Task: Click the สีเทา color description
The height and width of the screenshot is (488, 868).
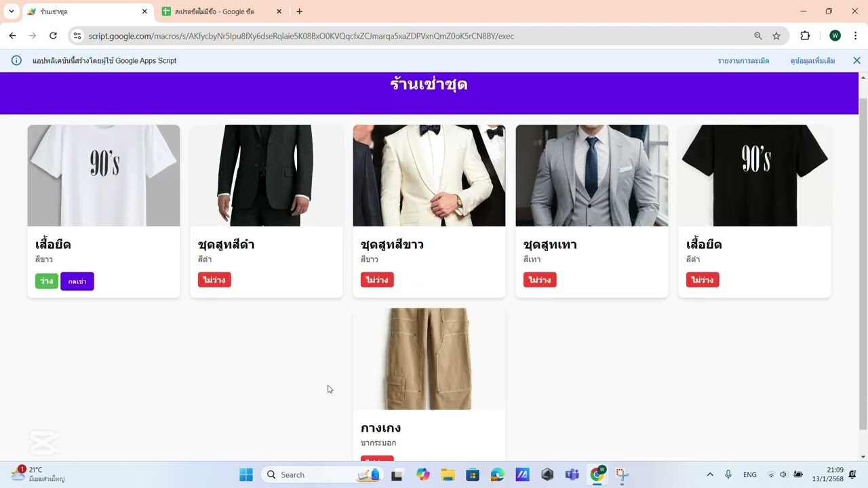Action: pyautogui.click(x=532, y=260)
